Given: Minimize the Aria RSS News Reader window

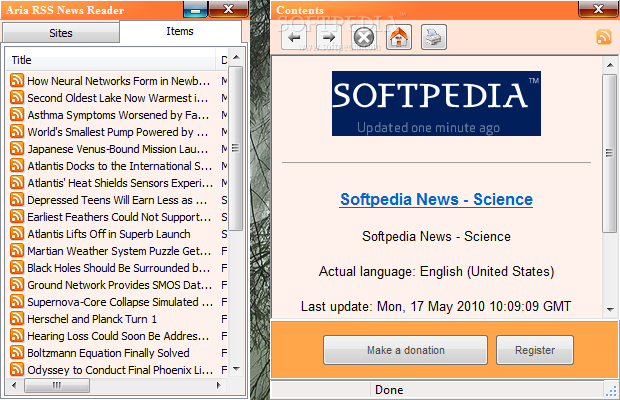Looking at the screenshot, I should tap(195, 9).
